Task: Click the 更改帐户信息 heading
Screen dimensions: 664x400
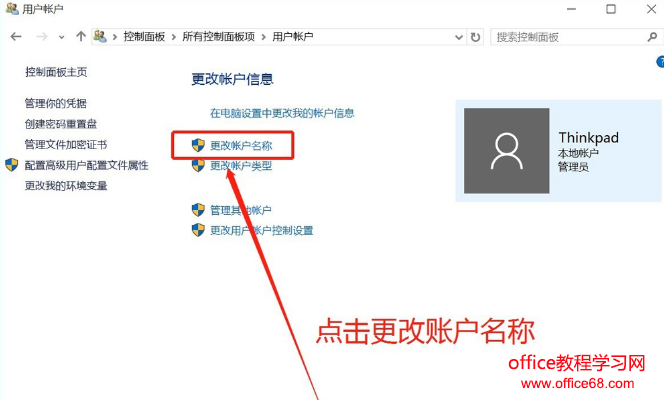Action: pos(232,79)
